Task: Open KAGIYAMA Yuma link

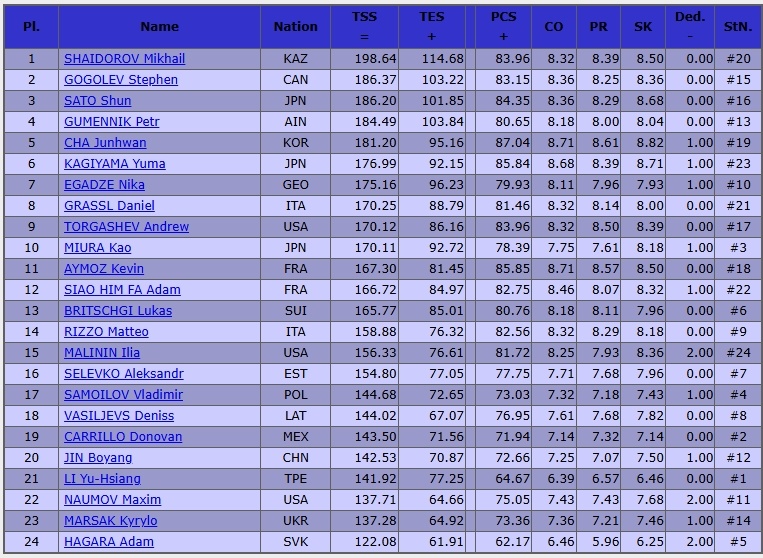Action: click(x=115, y=163)
